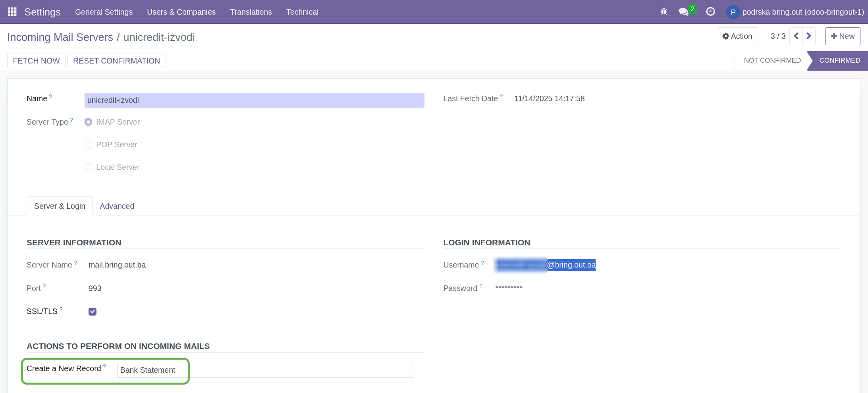Open the debug bug icon menu

coord(664,12)
